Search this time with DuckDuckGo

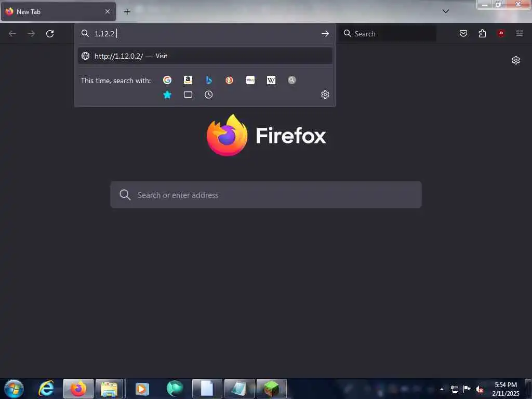coord(229,80)
